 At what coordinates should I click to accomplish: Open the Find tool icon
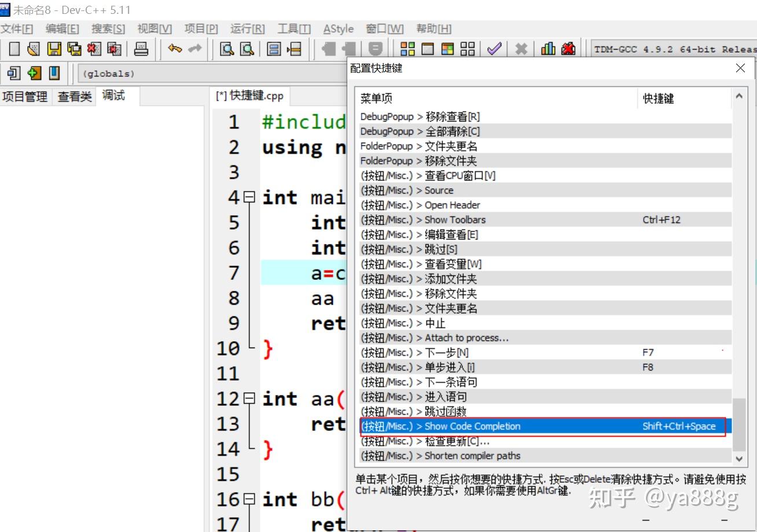point(227,49)
